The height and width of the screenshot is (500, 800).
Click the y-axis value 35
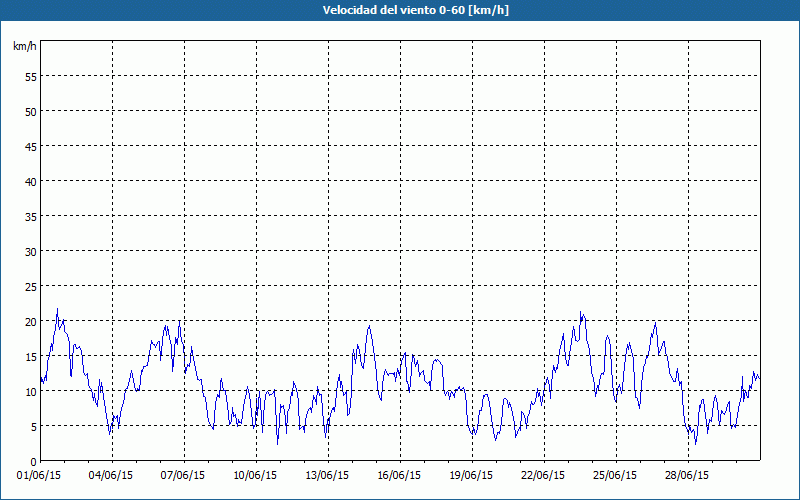[31, 217]
